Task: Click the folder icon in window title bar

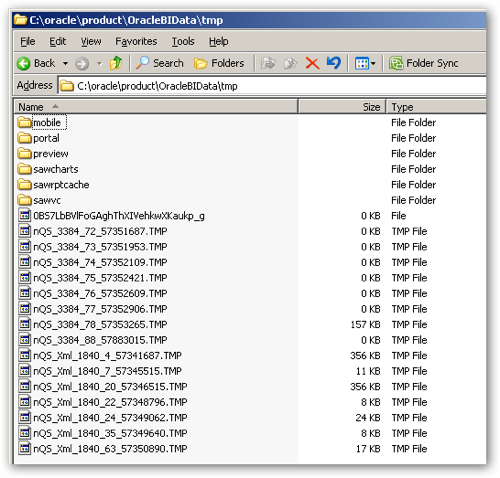Action: tap(21, 20)
